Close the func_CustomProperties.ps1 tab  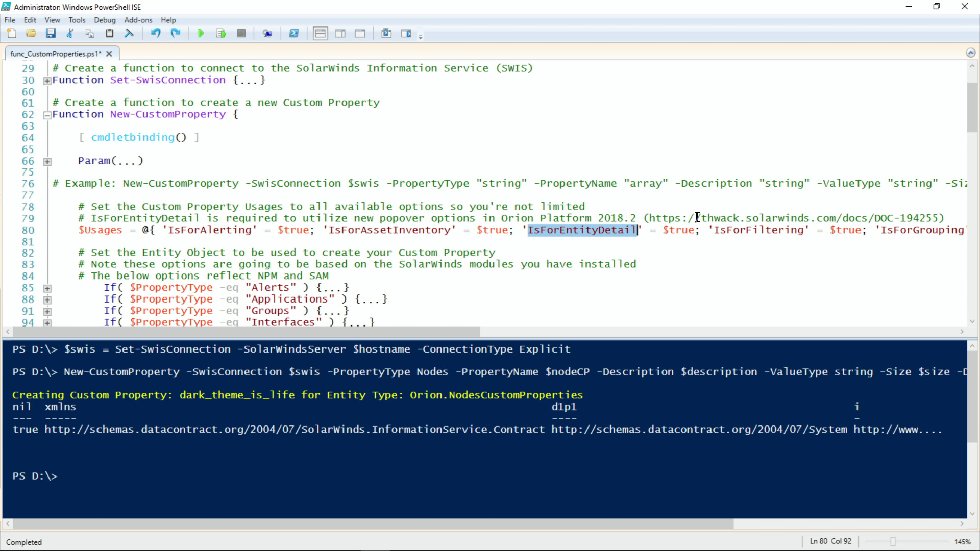point(109,54)
